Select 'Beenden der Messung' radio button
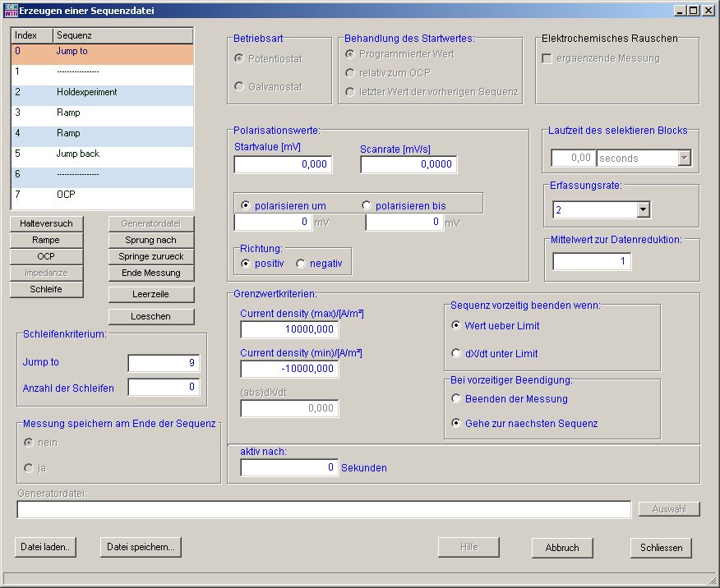The width and height of the screenshot is (720, 588). coord(457,399)
